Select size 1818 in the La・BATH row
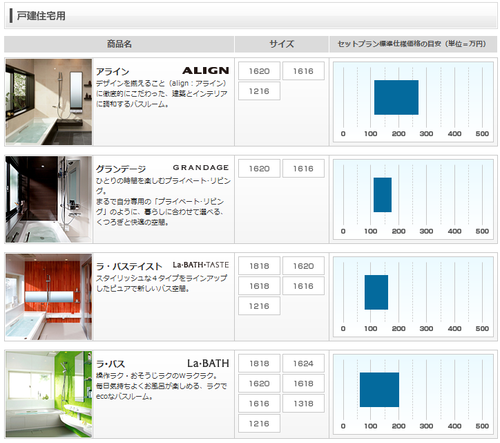 coord(259,363)
